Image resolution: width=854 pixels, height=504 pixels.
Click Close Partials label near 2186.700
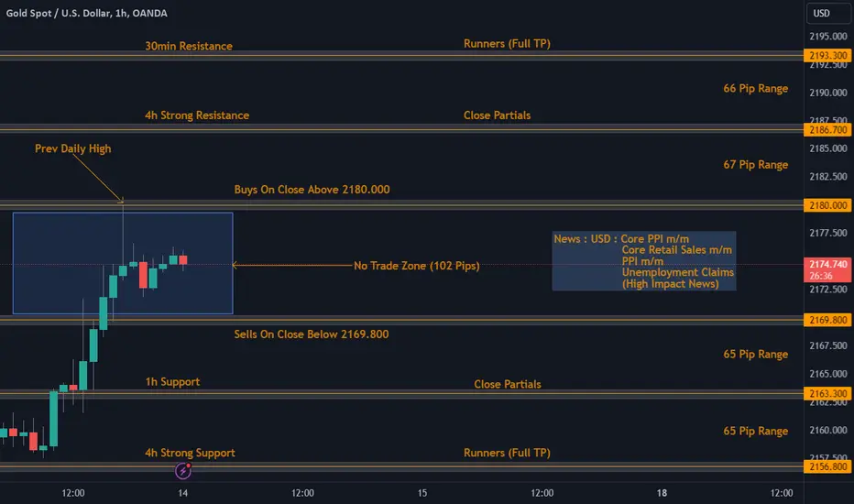coord(497,115)
